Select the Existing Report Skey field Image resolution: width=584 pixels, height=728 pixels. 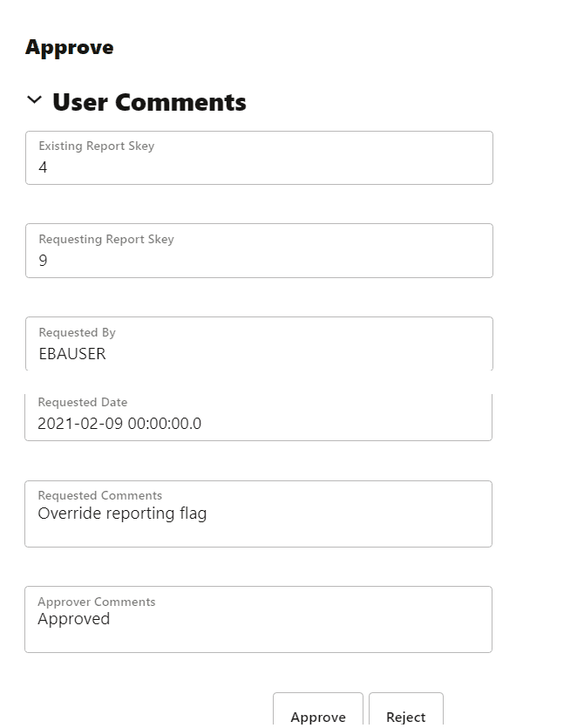point(259,158)
